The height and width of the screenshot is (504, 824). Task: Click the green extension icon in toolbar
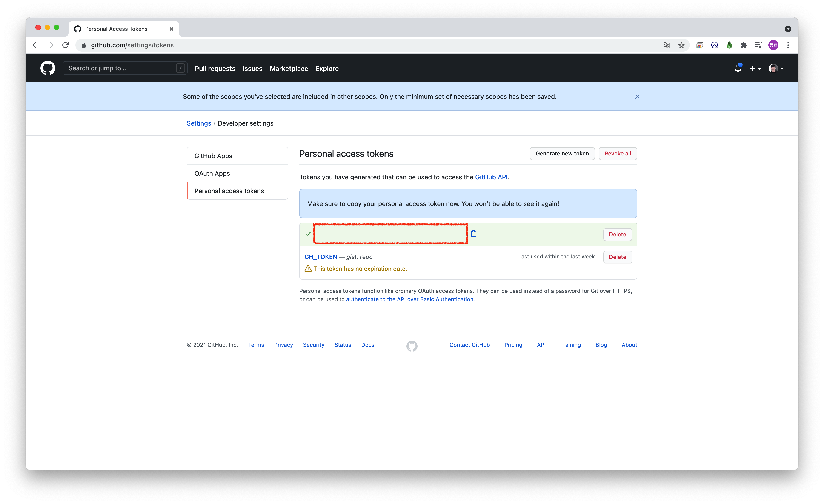[729, 45]
